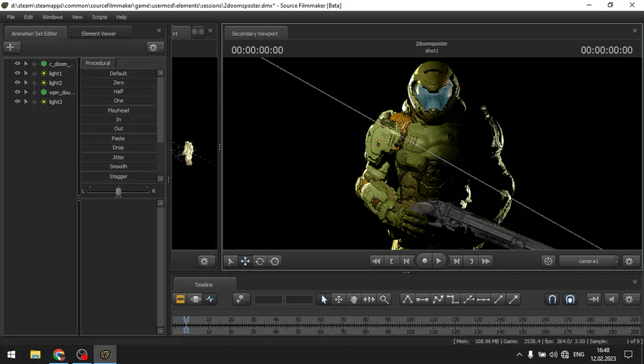644x364 pixels.
Task: Hide the c_doom_ animation set
Action: pyautogui.click(x=17, y=64)
